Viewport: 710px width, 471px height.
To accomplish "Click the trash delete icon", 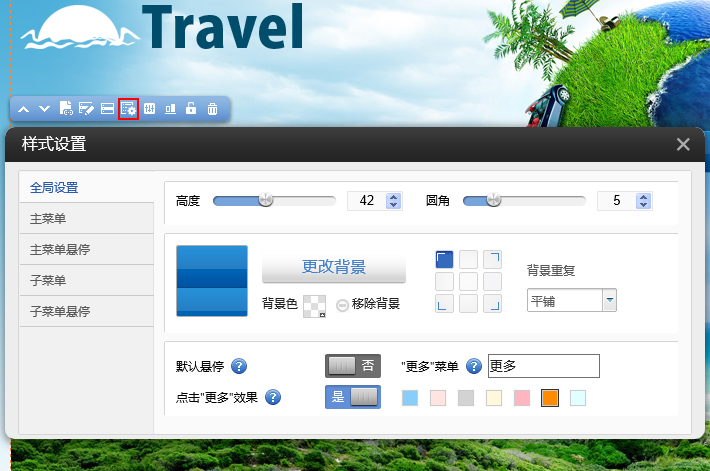I will coord(212,109).
